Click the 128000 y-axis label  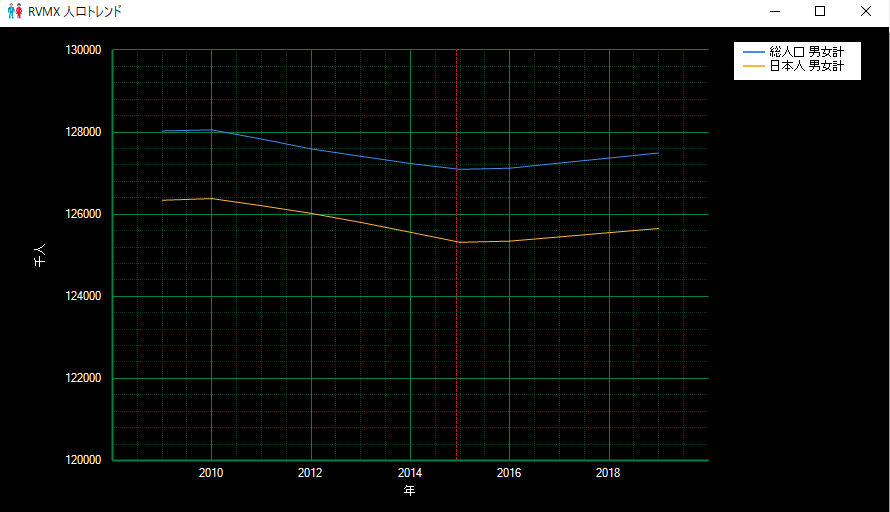pyautogui.click(x=83, y=132)
